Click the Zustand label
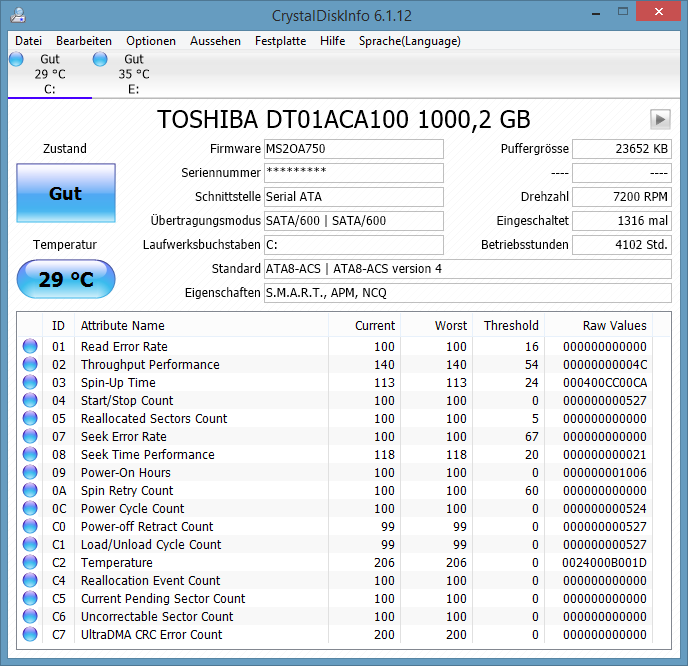Viewport: 688px width, 666px height. [65, 149]
